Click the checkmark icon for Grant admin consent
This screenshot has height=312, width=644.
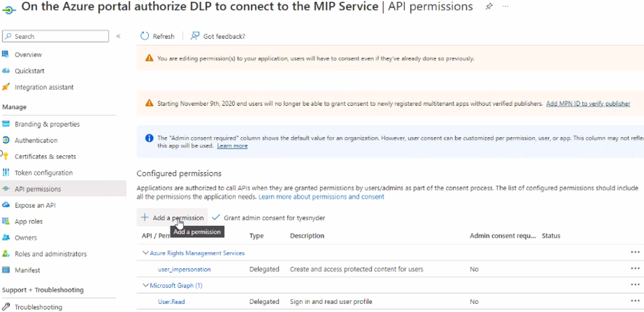[216, 217]
